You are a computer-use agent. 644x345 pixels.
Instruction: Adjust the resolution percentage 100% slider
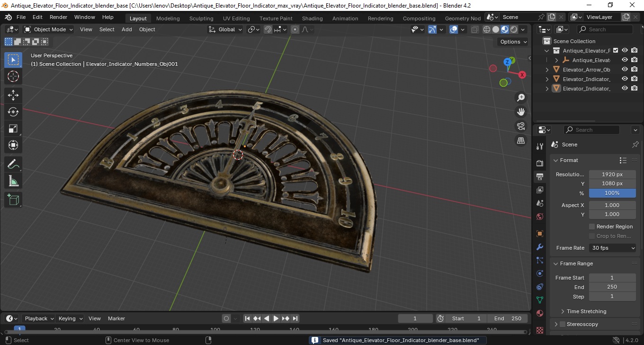click(612, 193)
